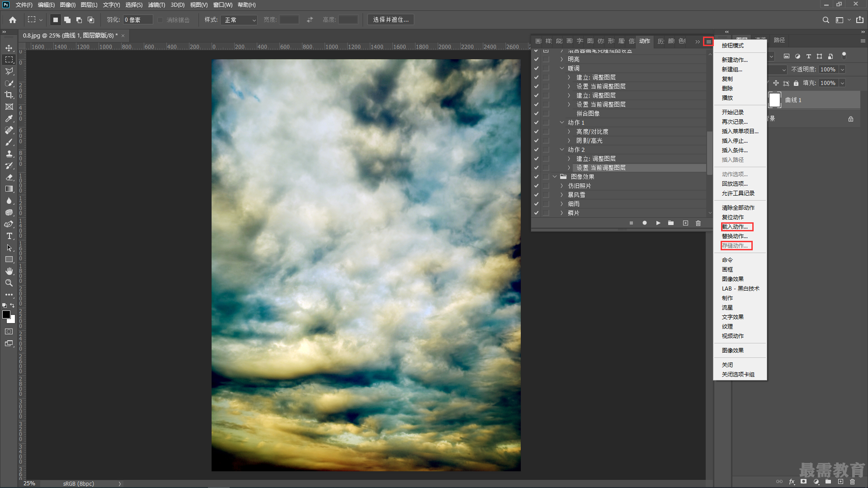This screenshot has height=488, width=868.
Task: Select the Move tool
Action: point(9,48)
